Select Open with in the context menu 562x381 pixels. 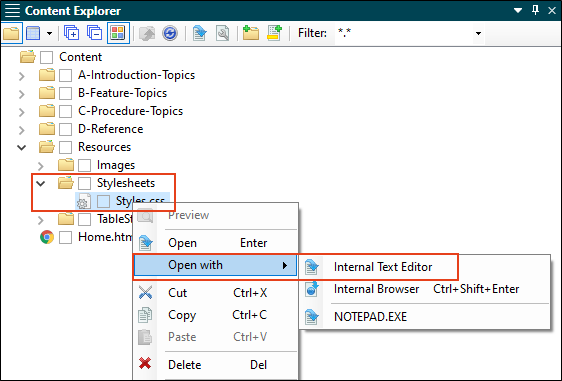click(215, 265)
